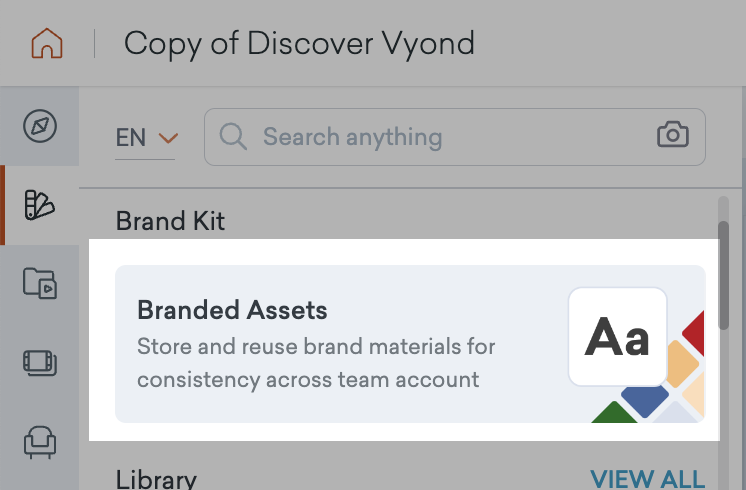The image size is (746, 490).
Task: Select the Brand Kit swatches sidebar icon
Action: click(x=39, y=205)
